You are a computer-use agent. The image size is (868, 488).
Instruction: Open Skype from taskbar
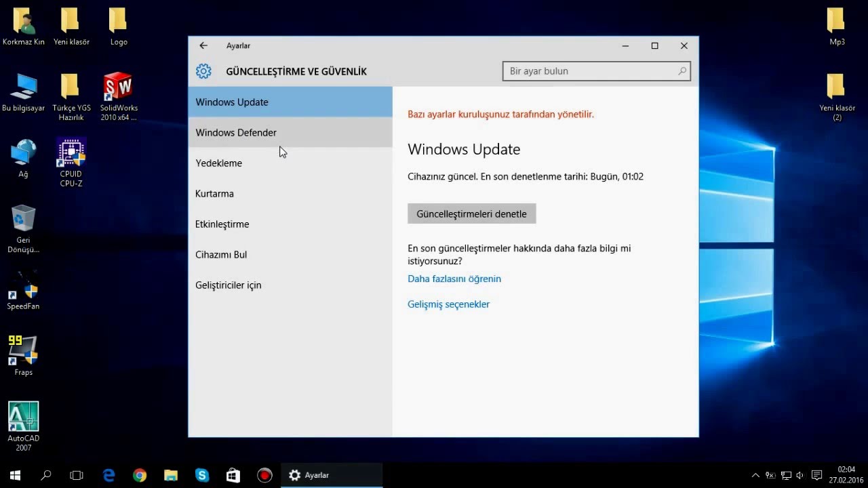click(202, 476)
